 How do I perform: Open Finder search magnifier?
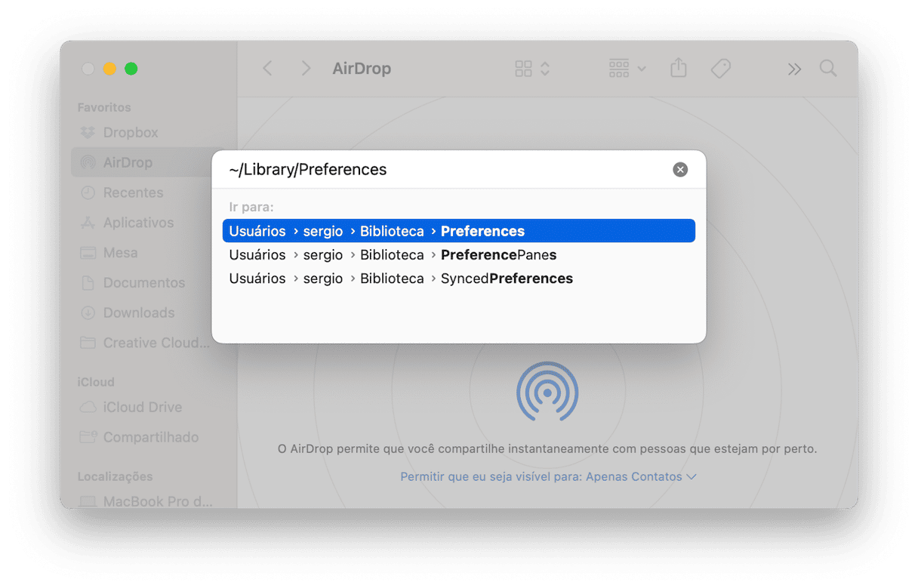pyautogui.click(x=828, y=69)
